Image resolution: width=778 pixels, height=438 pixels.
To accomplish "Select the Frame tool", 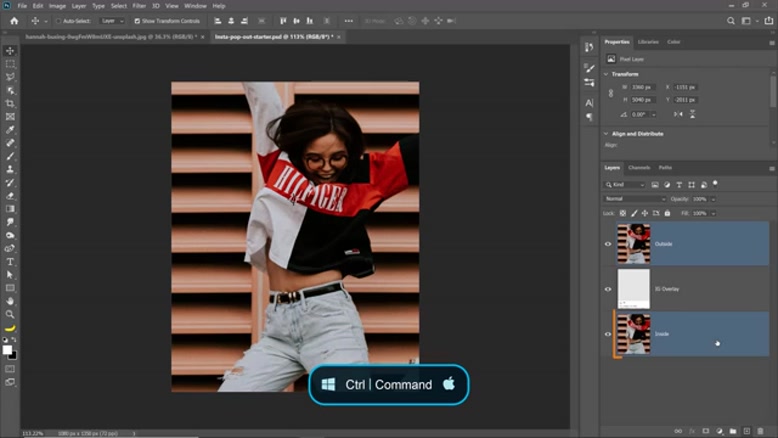I will coord(10,117).
